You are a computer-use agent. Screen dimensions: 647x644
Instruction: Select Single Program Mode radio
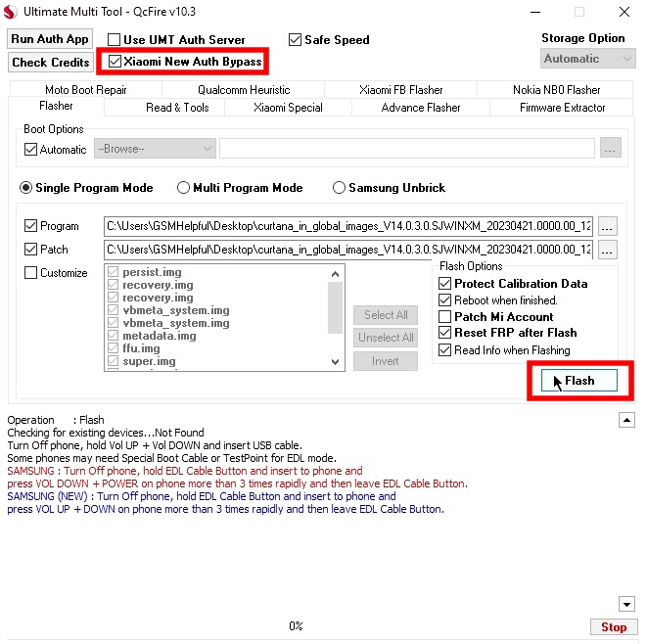(26, 188)
